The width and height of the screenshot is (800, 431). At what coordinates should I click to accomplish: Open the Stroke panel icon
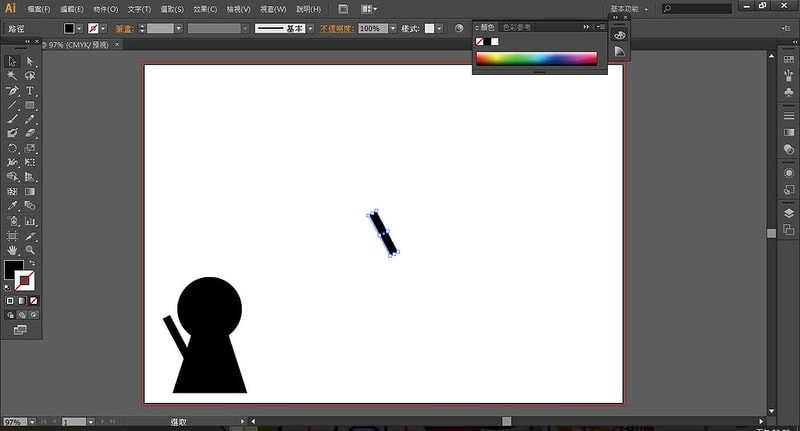click(788, 116)
